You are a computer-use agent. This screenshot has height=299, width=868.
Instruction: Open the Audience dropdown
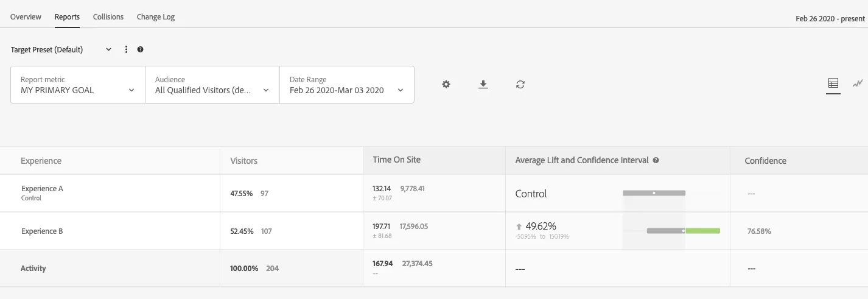212,85
